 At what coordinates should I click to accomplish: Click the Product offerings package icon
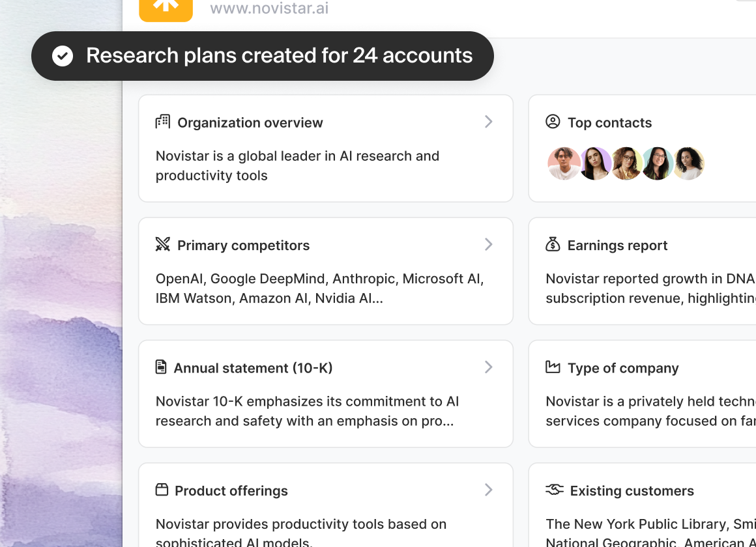pyautogui.click(x=162, y=490)
